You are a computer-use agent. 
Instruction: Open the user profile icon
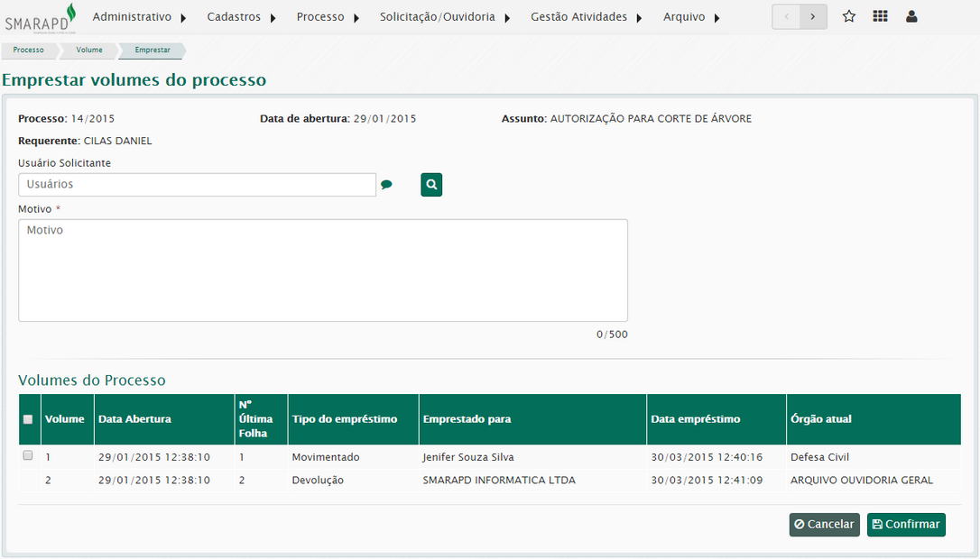(x=911, y=16)
